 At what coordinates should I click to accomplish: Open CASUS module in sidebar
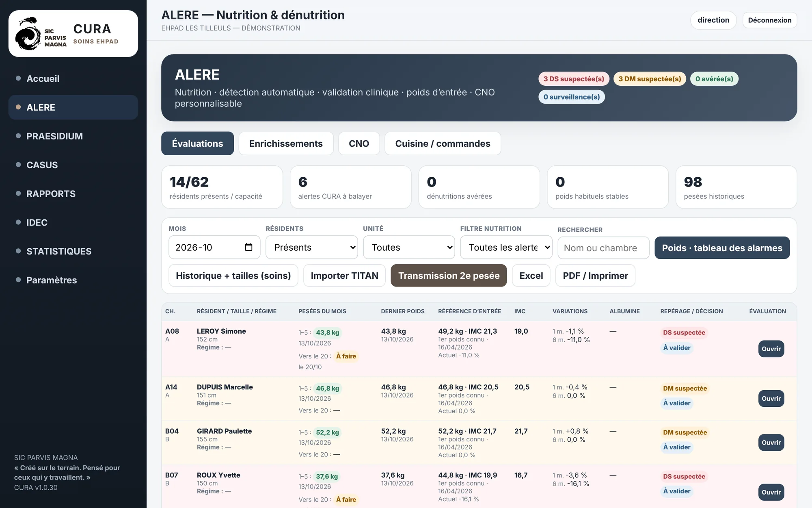(x=73, y=165)
